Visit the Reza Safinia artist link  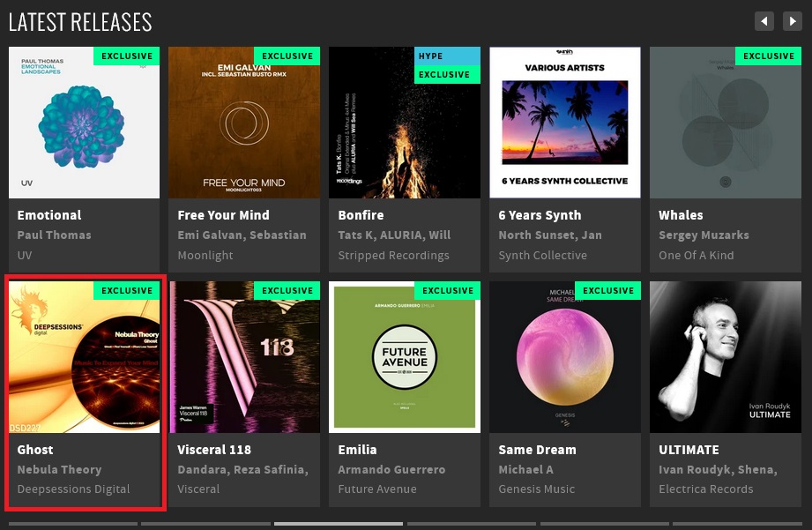[x=270, y=469]
